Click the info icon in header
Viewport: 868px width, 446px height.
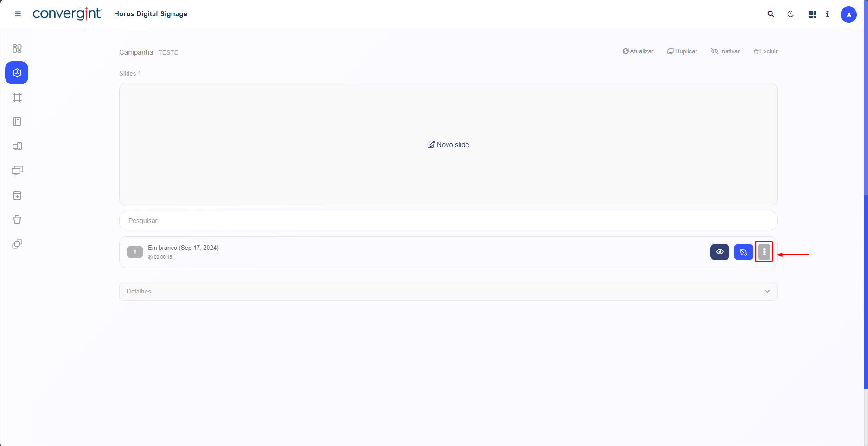pos(827,14)
